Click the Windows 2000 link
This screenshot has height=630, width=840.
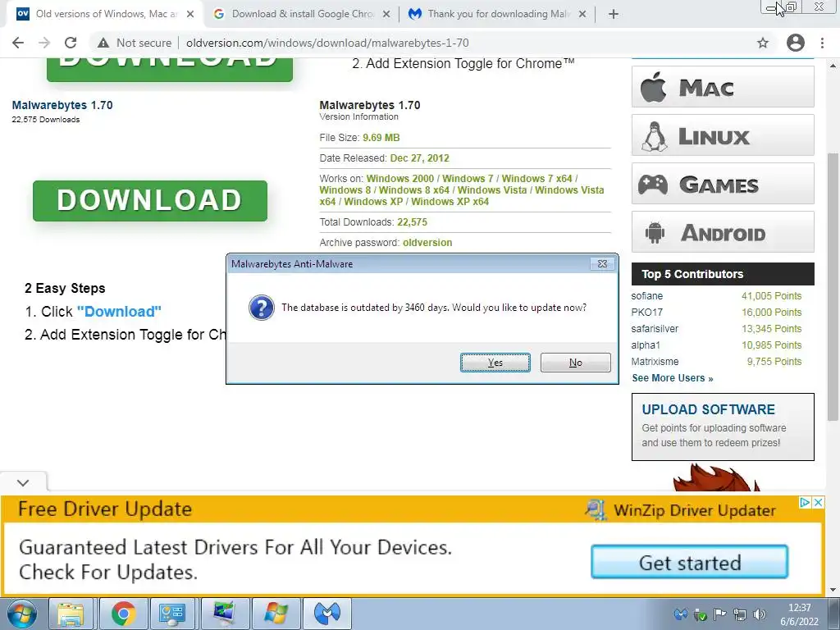(x=400, y=178)
